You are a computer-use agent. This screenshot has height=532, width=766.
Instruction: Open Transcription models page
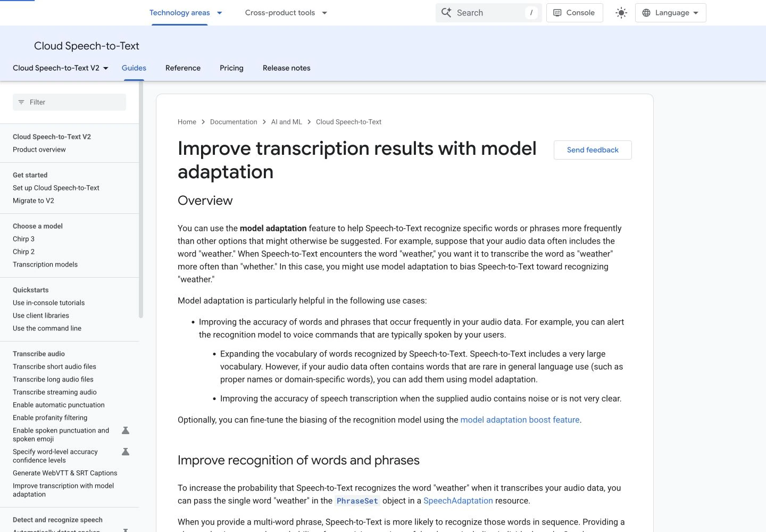click(x=45, y=264)
